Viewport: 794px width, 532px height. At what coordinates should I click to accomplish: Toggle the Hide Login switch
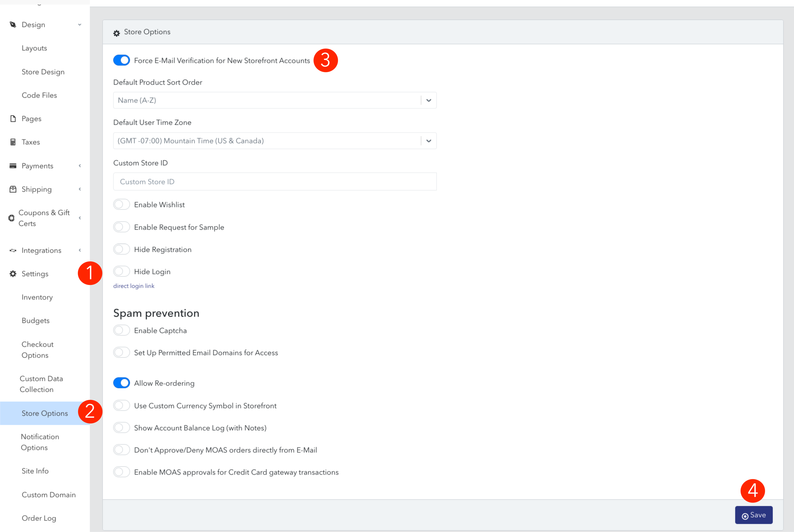121,271
